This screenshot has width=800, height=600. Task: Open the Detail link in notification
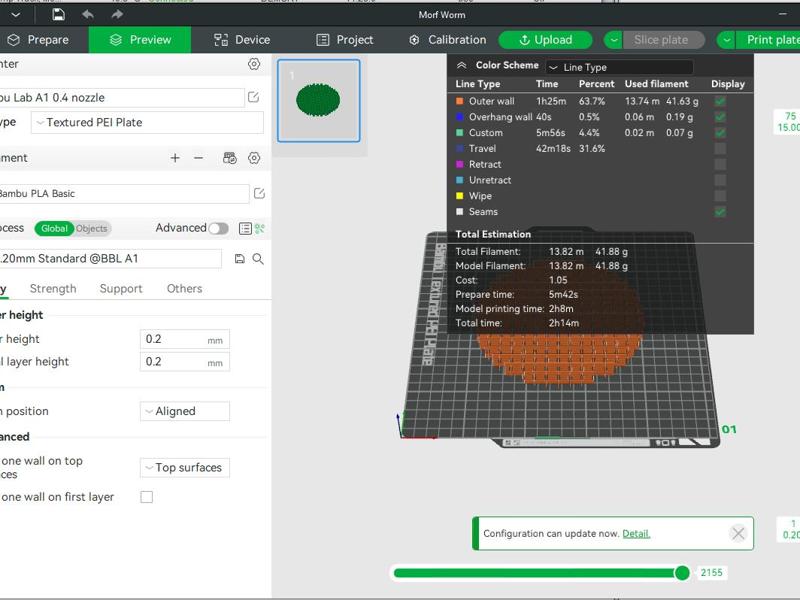click(636, 534)
